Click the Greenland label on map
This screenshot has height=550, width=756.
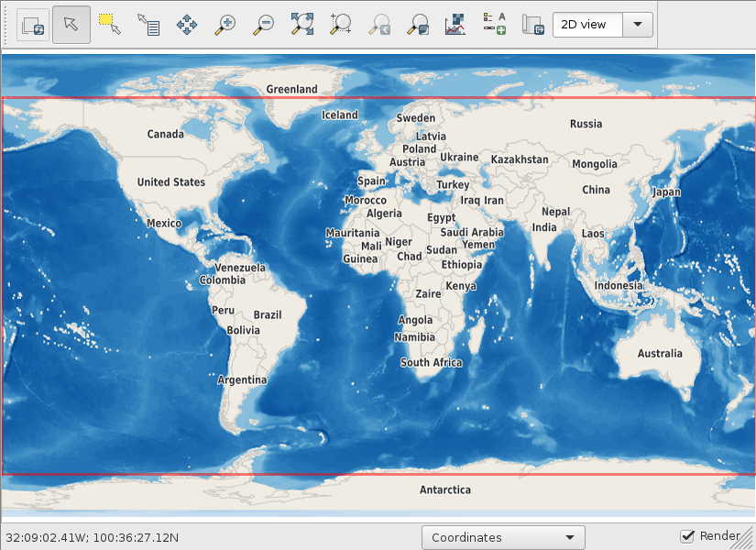(x=291, y=89)
